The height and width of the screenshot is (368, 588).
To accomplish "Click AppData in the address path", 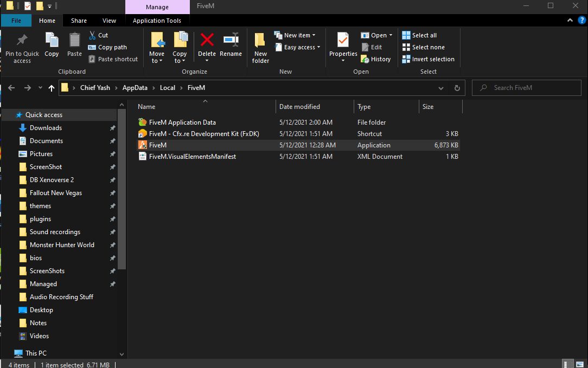I will [x=135, y=88].
